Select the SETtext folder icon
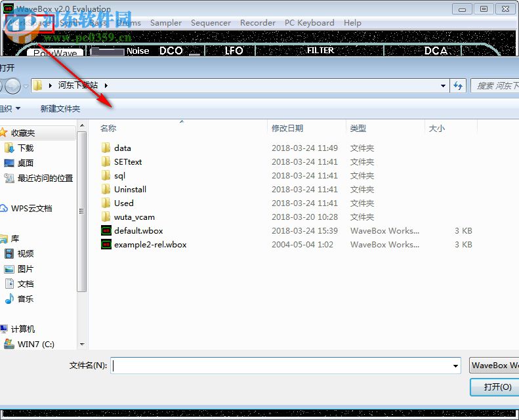The image size is (519, 420). point(106,161)
